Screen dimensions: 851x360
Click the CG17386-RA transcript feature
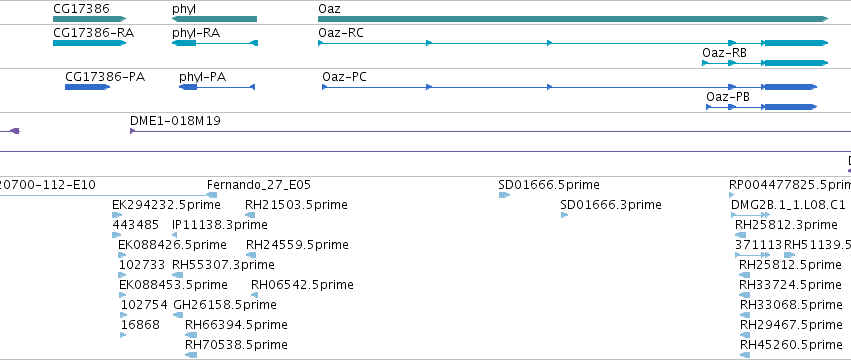click(90, 43)
